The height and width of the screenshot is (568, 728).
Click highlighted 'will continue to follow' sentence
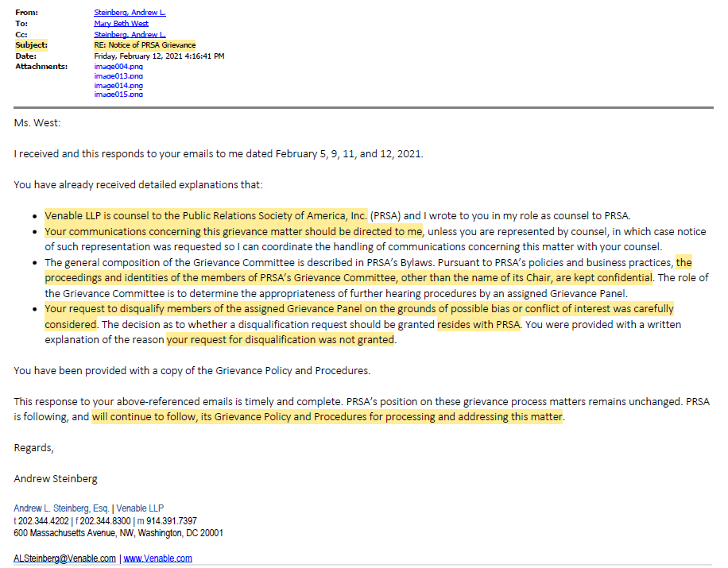click(327, 416)
